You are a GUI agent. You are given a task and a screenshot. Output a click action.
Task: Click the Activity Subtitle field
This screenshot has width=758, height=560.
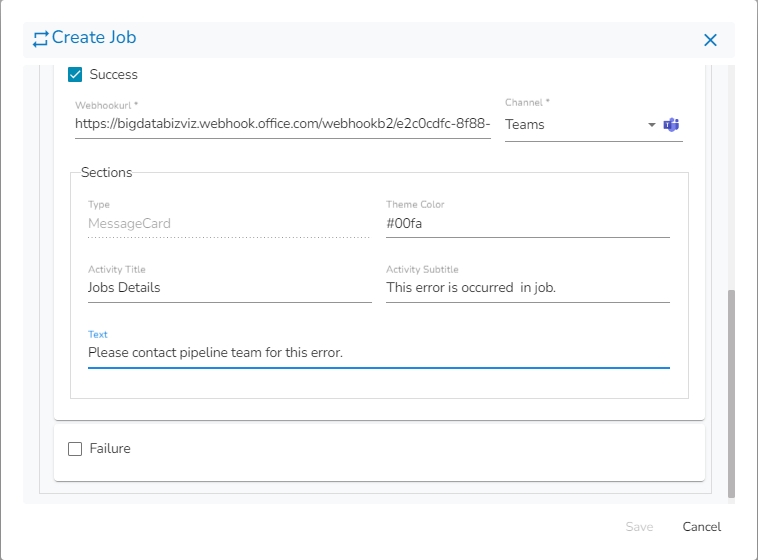[527, 288]
